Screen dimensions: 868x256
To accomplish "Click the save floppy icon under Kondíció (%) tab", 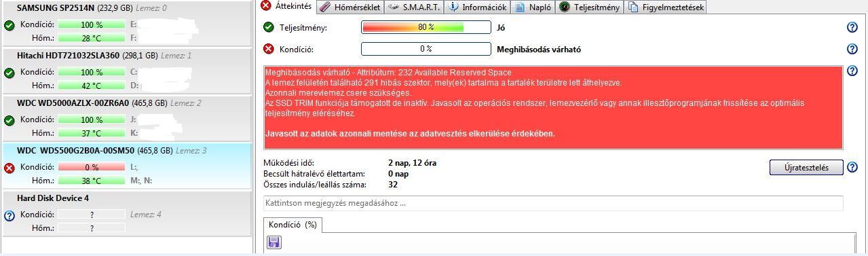I will 274,242.
